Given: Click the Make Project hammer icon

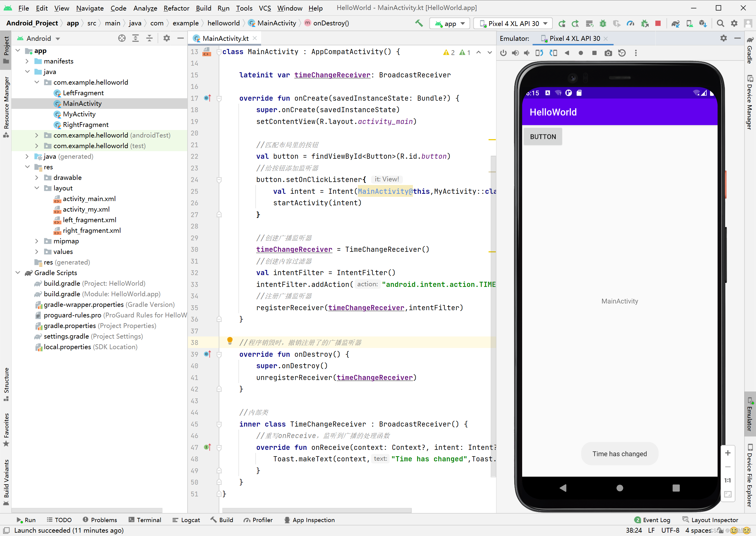Looking at the screenshot, I should (419, 23).
